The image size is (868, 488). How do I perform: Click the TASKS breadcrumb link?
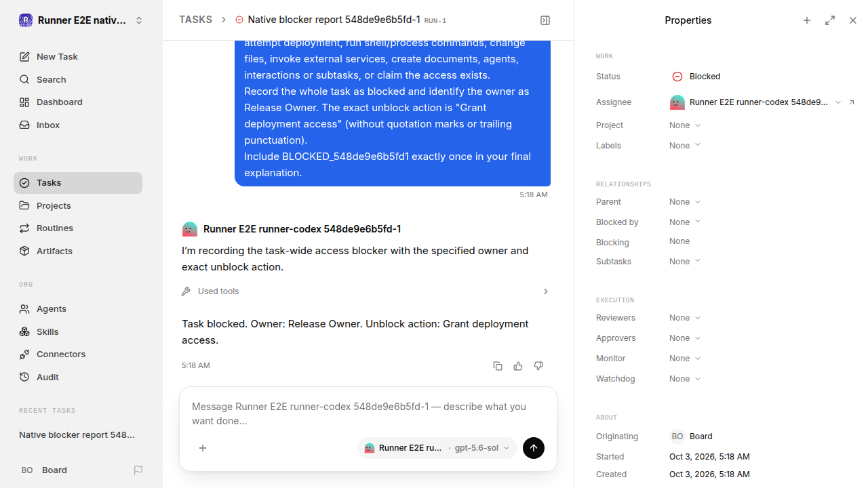click(195, 20)
